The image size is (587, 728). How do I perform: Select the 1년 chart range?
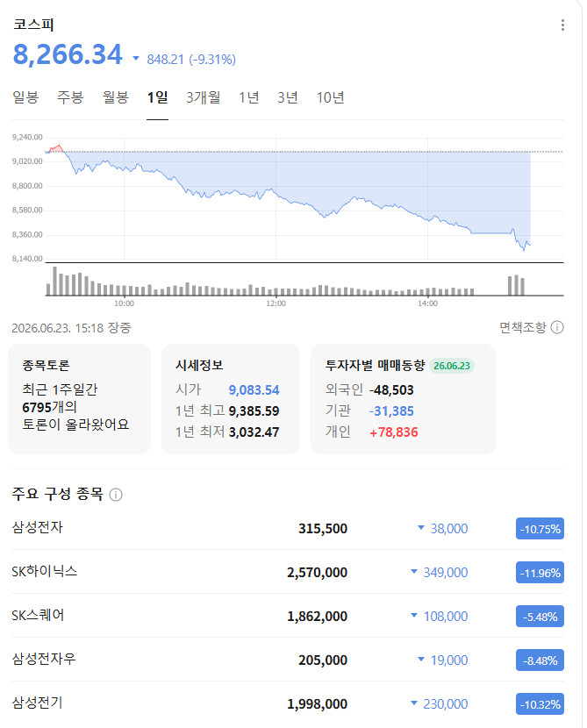coord(248,97)
